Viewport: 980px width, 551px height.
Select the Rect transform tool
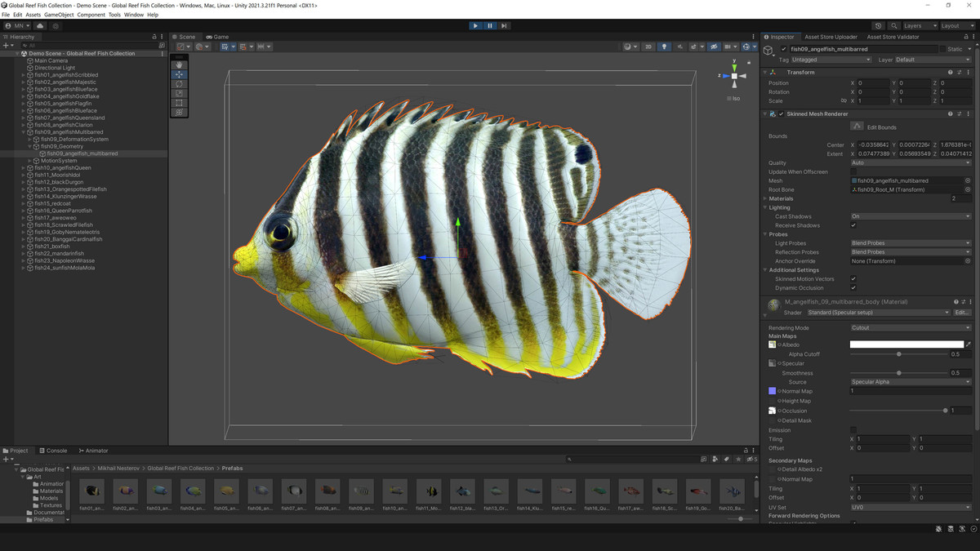pos(179,103)
